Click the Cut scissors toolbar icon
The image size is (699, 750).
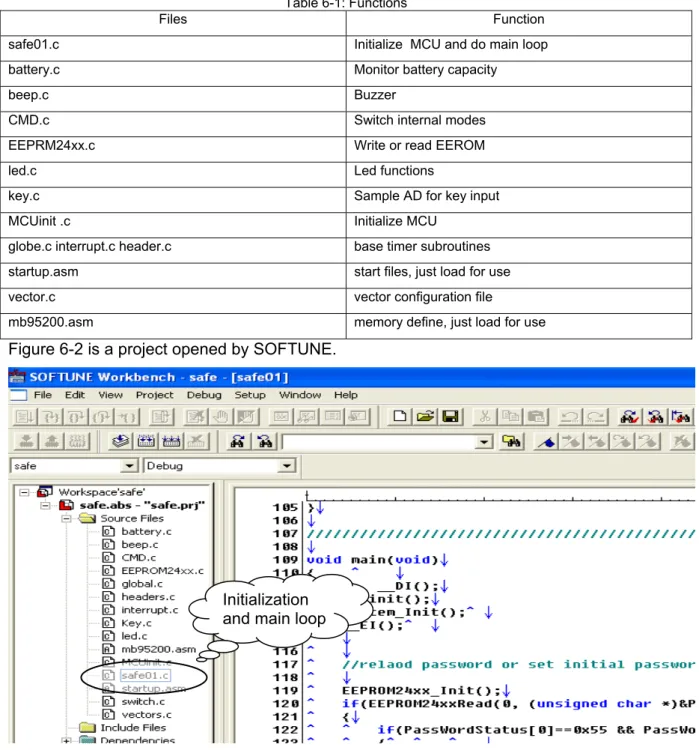pyautogui.click(x=485, y=416)
